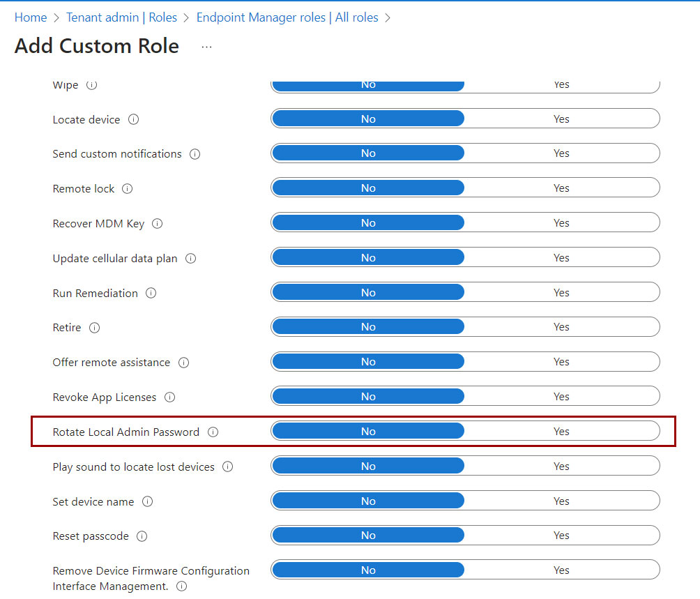Open Tenant admin | Roles breadcrumb
The width and height of the screenshot is (700, 599).
[121, 17]
